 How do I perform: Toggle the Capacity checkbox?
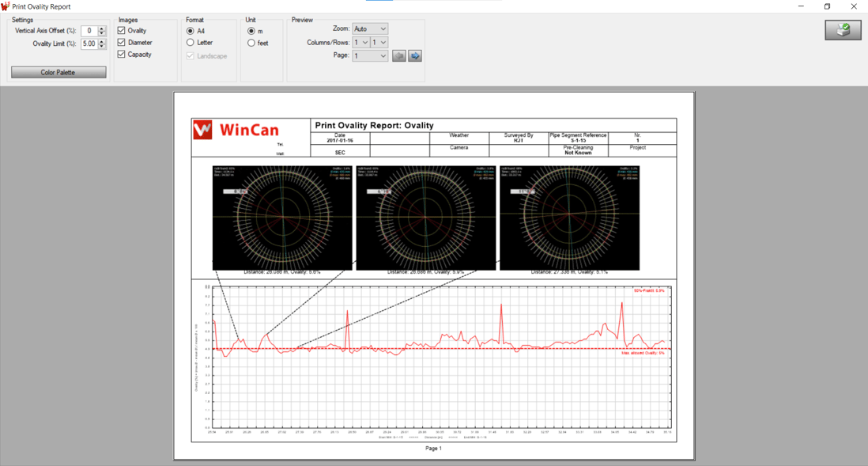(120, 55)
